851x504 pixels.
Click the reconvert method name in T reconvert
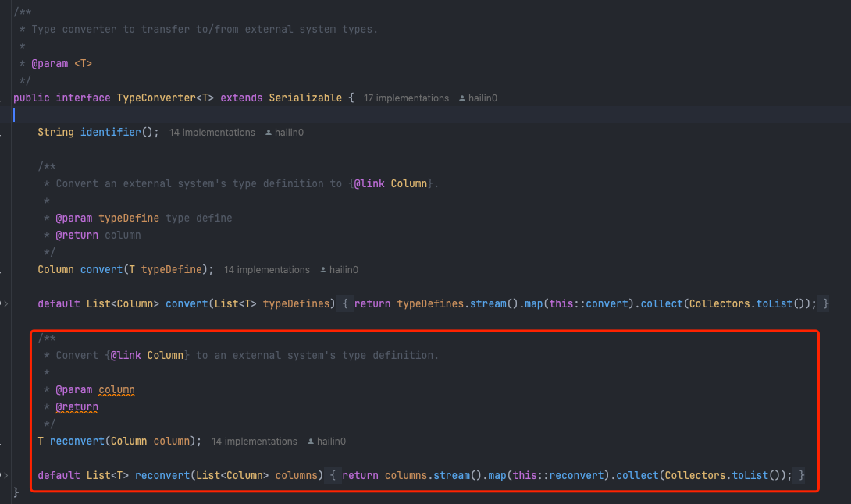(77, 441)
